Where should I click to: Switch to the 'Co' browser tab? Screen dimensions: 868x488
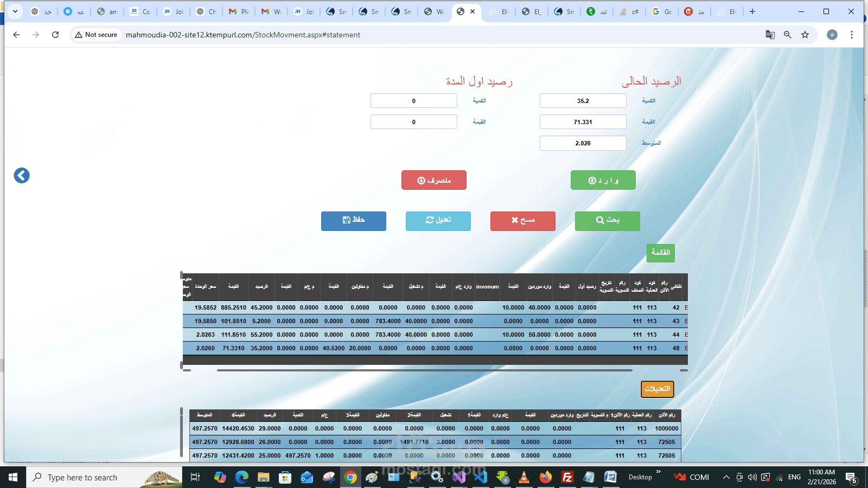click(140, 11)
